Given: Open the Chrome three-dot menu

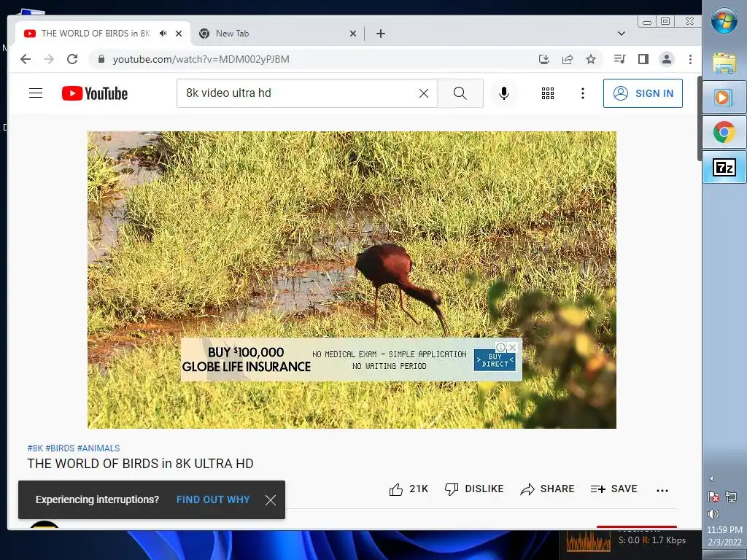Looking at the screenshot, I should click(690, 59).
